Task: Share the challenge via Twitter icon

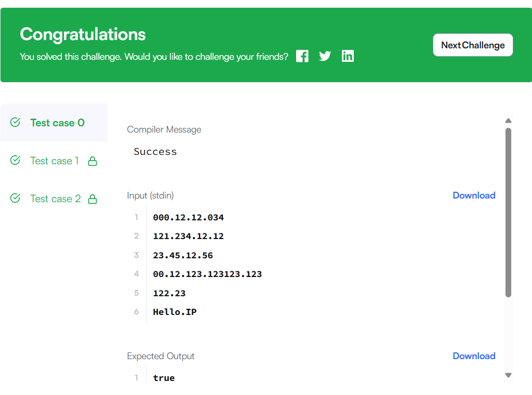Action: point(325,56)
